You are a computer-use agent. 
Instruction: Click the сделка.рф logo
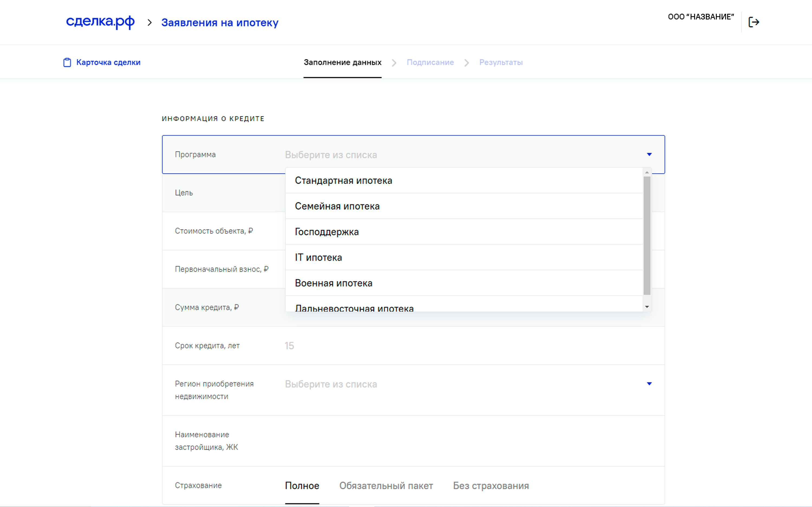(x=100, y=22)
